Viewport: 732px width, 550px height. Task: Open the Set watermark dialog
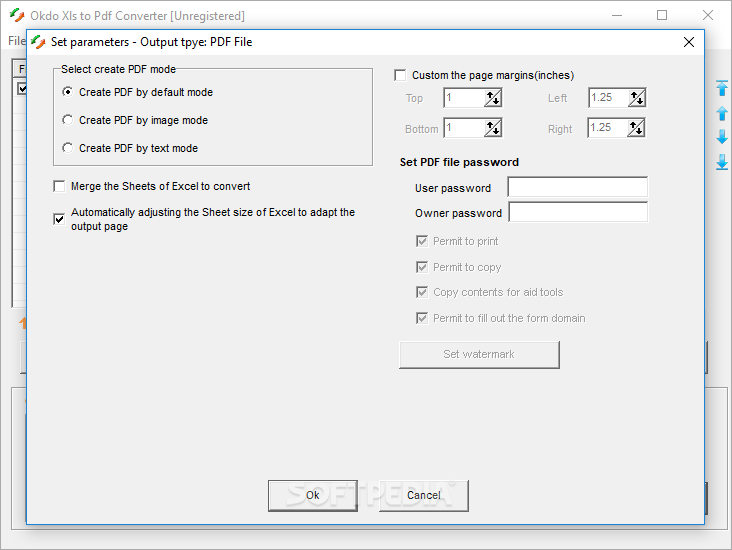479,354
